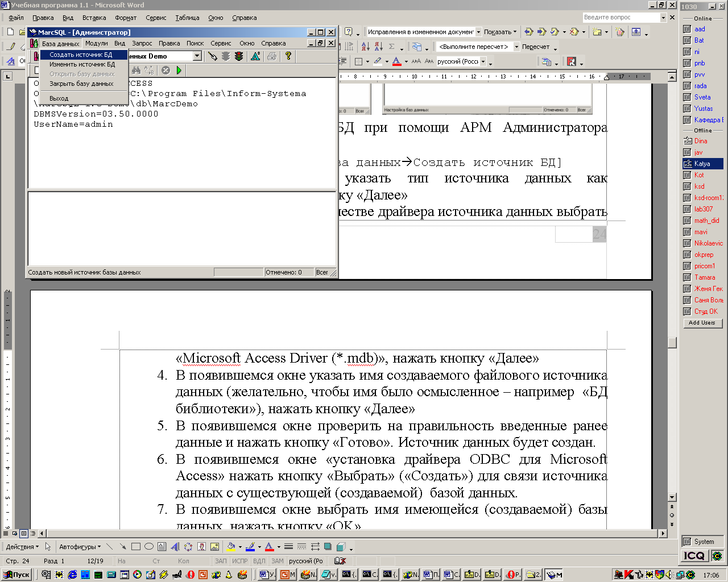
Task: Open MarcSQL 'Модули' menu
Action: [x=96, y=43]
